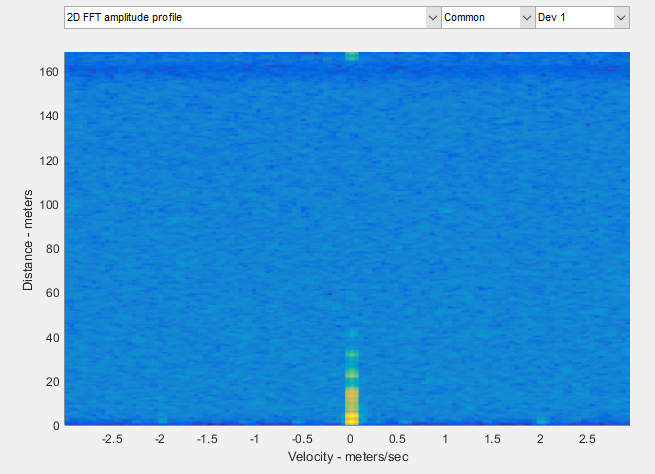Click the Velocity - meters/sec axis label
The image size is (655, 474).
[x=348, y=457]
